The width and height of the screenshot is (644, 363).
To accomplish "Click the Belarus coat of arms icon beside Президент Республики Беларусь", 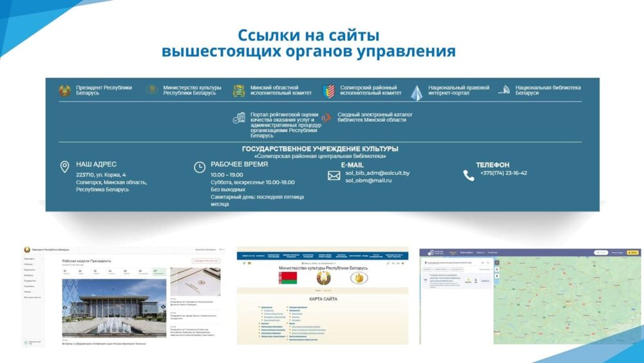I will pos(64,91).
